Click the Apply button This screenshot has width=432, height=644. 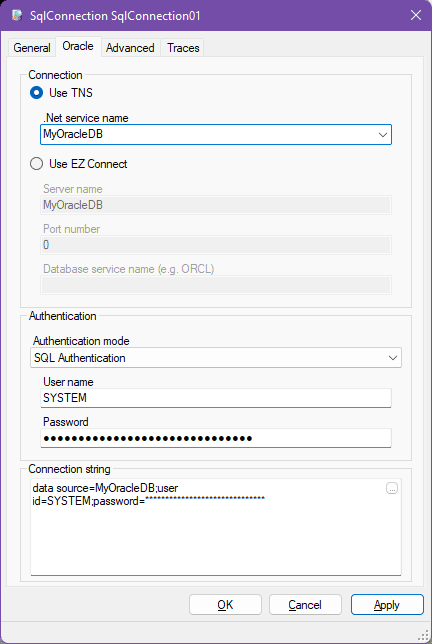point(387,605)
